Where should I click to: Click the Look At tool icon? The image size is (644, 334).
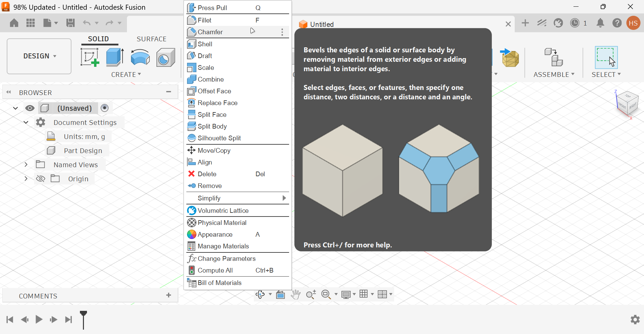[280, 294]
